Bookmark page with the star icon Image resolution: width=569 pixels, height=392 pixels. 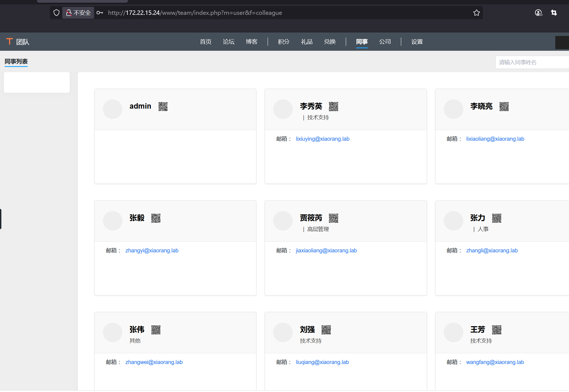477,13
